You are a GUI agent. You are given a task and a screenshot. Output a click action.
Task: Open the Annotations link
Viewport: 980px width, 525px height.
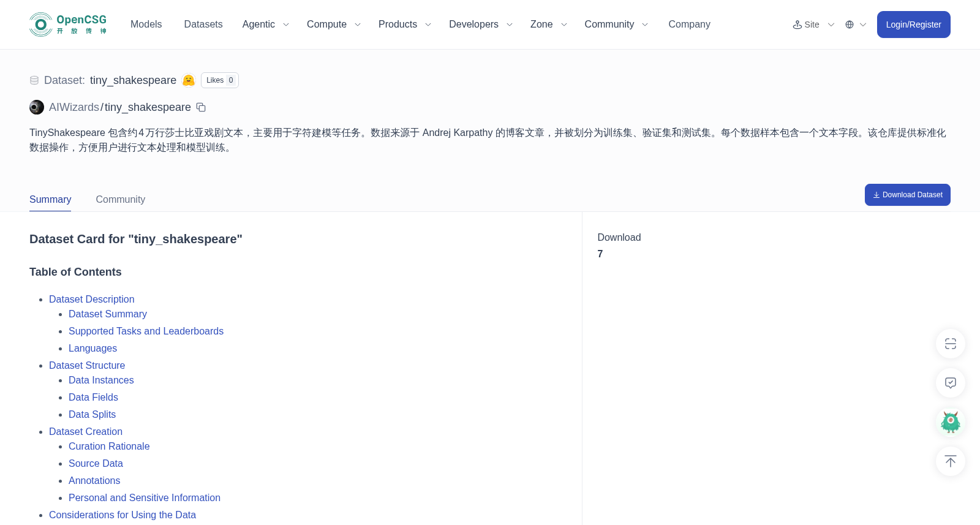94,480
